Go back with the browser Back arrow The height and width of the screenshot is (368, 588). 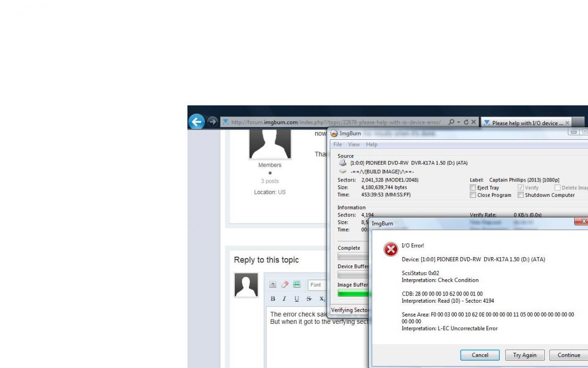point(196,122)
